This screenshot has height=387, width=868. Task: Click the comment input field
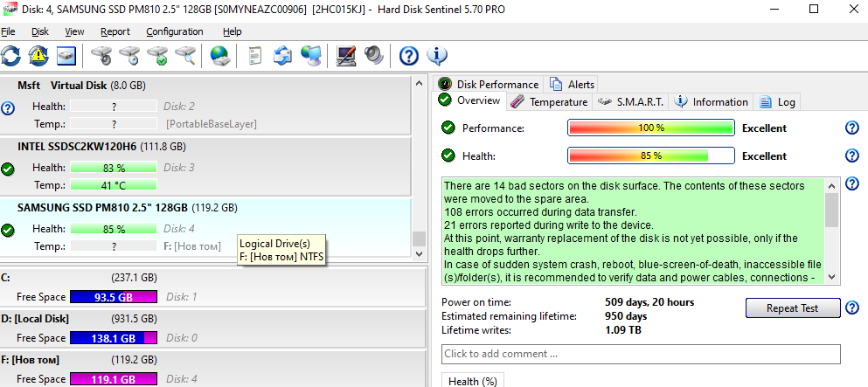tap(641, 354)
